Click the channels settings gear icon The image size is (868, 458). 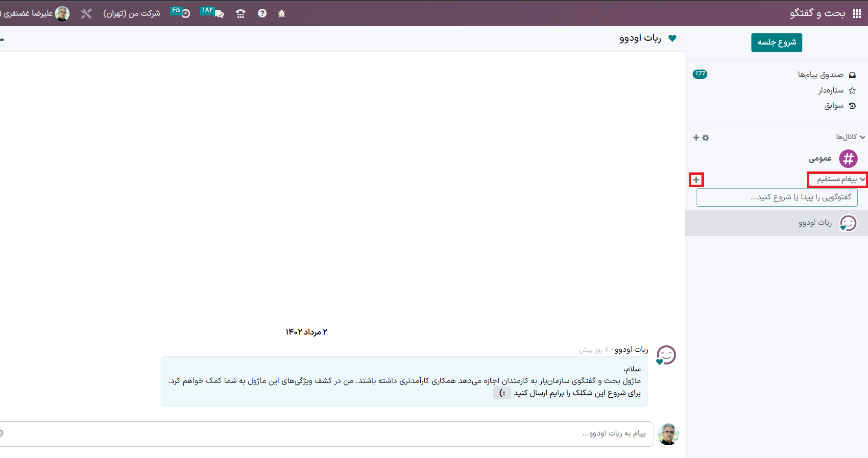[x=705, y=138]
